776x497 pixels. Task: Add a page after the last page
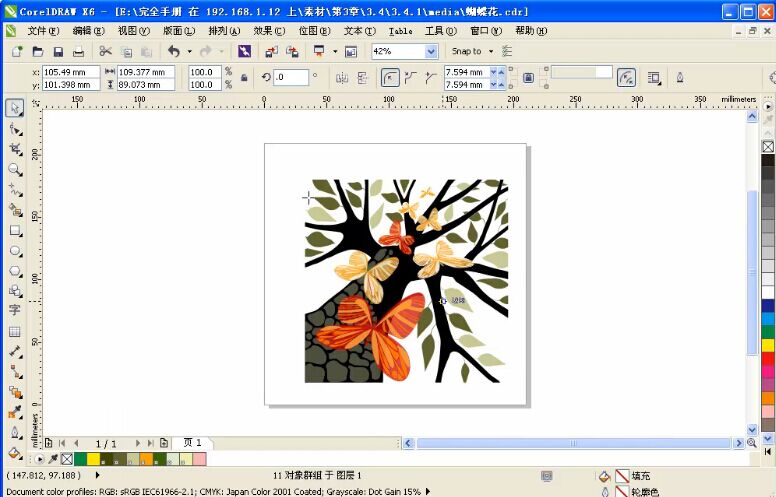pyautogui.click(x=164, y=443)
